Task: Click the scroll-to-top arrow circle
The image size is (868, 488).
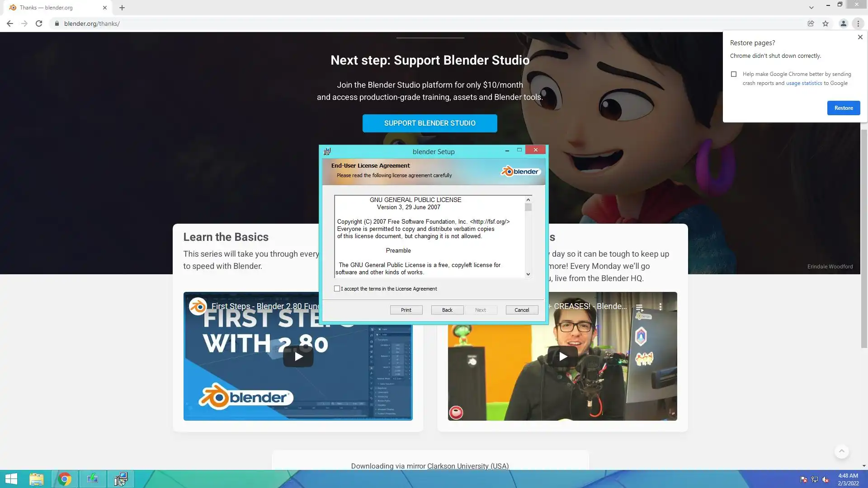Action: coord(841,451)
